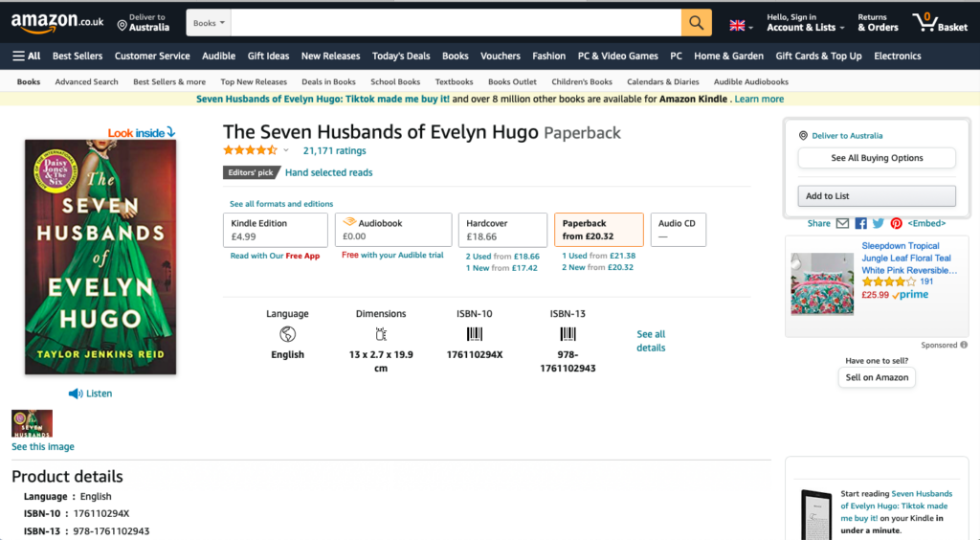Select the Paperback format

tap(599, 230)
